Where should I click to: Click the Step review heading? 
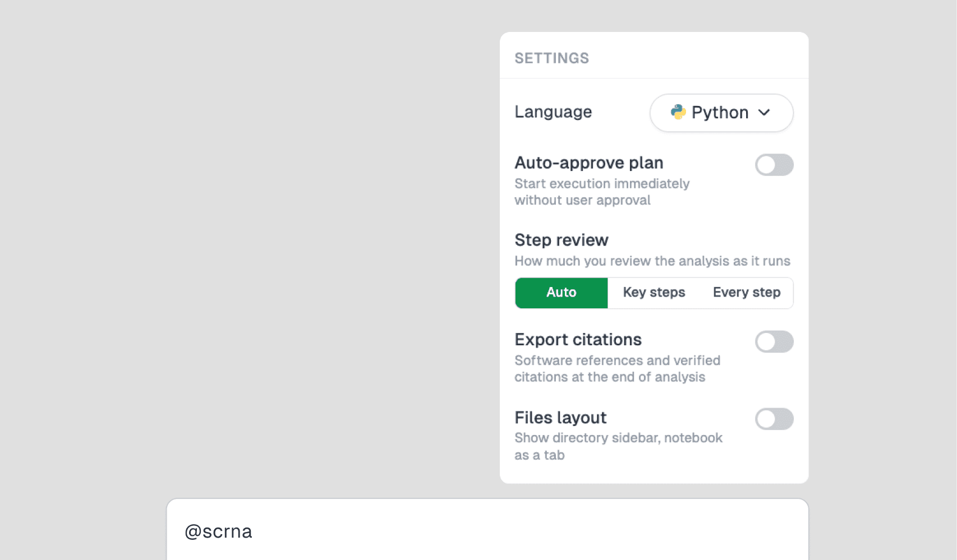[562, 240]
